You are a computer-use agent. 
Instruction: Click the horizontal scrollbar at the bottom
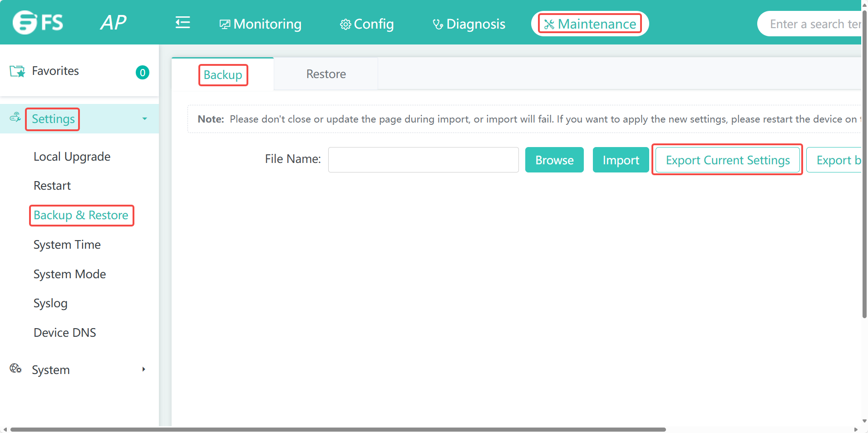click(338, 429)
